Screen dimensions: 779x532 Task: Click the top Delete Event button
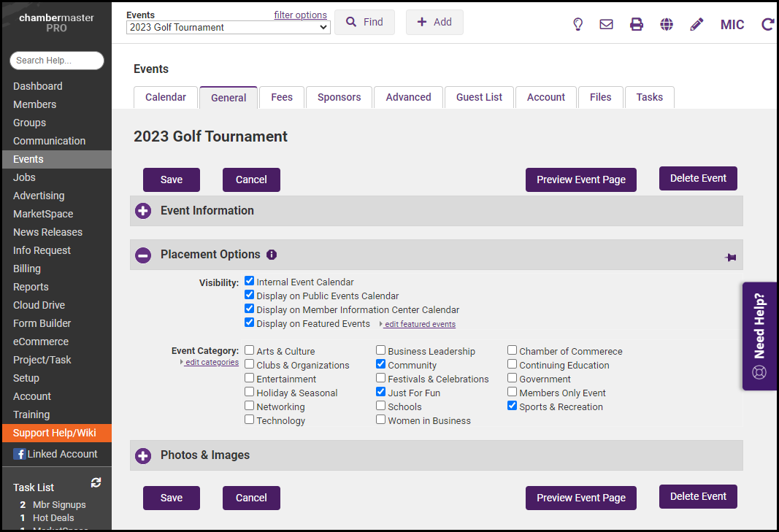[x=698, y=178]
